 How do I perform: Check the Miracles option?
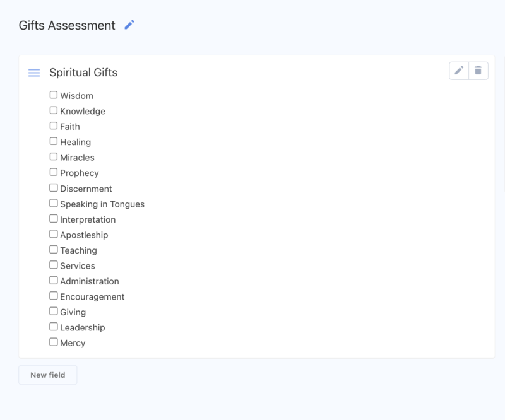pyautogui.click(x=54, y=156)
